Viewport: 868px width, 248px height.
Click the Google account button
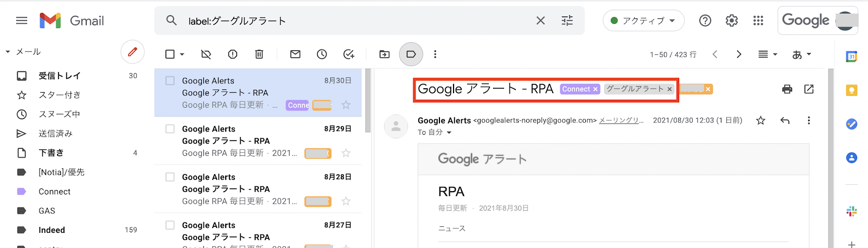pos(818,21)
